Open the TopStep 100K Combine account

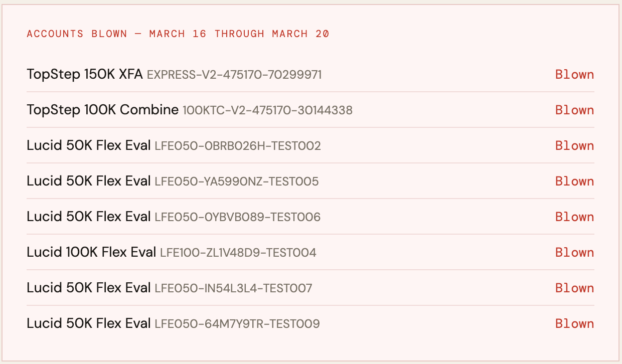102,110
